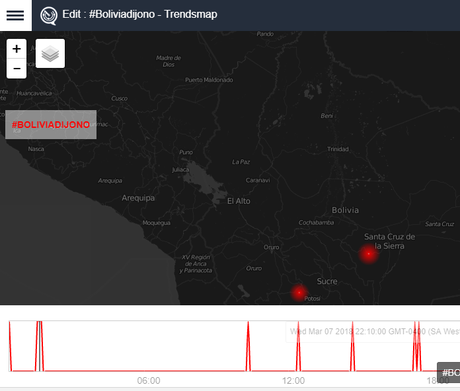The height and width of the screenshot is (391, 460).
Task: Open the map layers selector
Action: 50,54
